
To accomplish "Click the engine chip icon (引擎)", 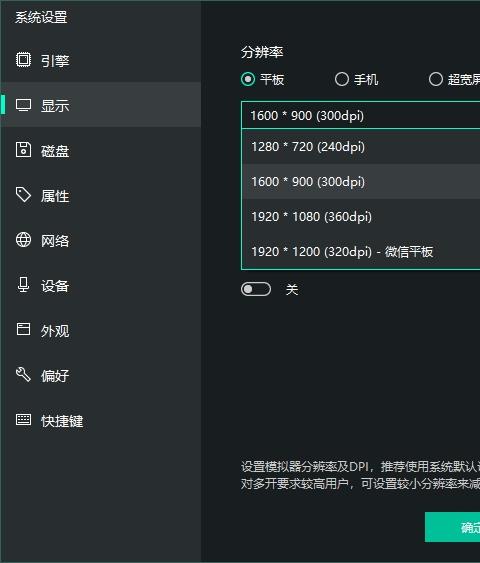I will click(x=23, y=60).
